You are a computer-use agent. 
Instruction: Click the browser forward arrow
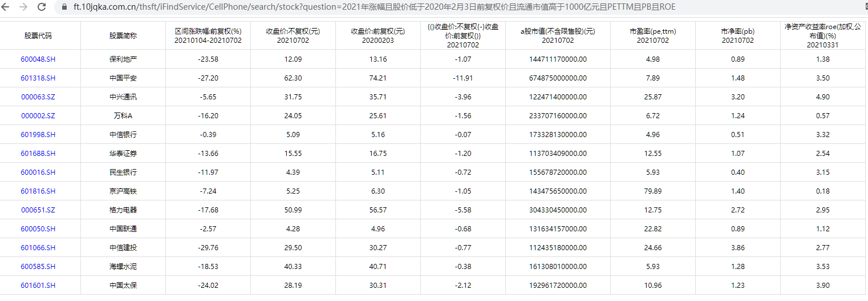23,7
